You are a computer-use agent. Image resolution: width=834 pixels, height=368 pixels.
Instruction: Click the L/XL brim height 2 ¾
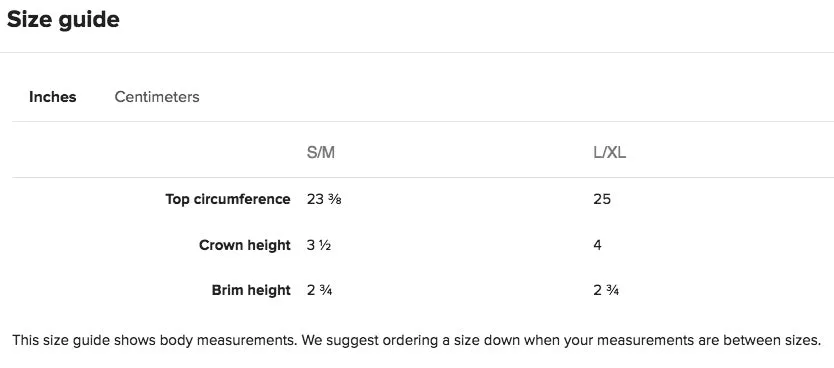click(x=606, y=290)
